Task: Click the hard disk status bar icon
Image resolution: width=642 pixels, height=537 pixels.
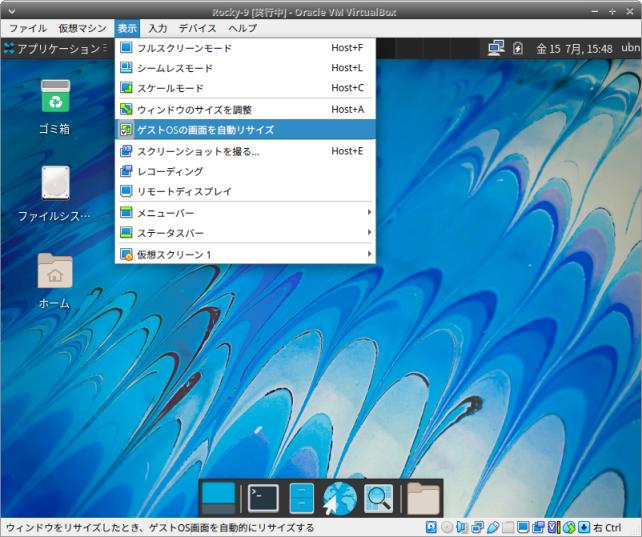Action: [431, 527]
